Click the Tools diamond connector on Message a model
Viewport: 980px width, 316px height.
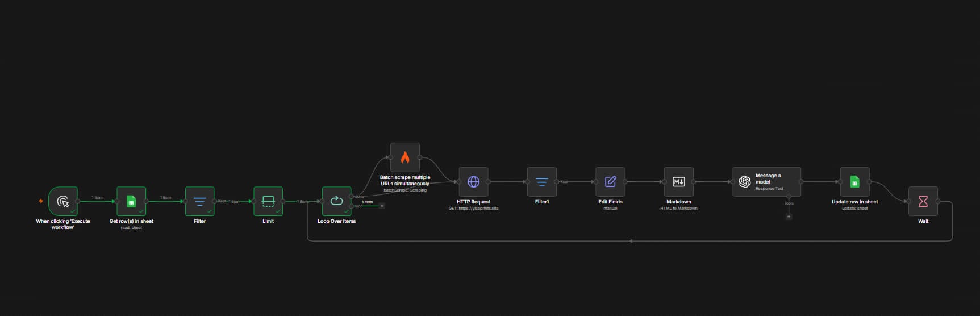[x=789, y=197]
